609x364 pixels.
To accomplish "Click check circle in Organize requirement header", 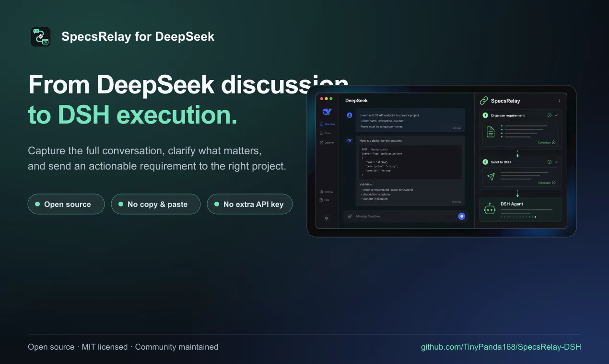I will click(x=550, y=115).
